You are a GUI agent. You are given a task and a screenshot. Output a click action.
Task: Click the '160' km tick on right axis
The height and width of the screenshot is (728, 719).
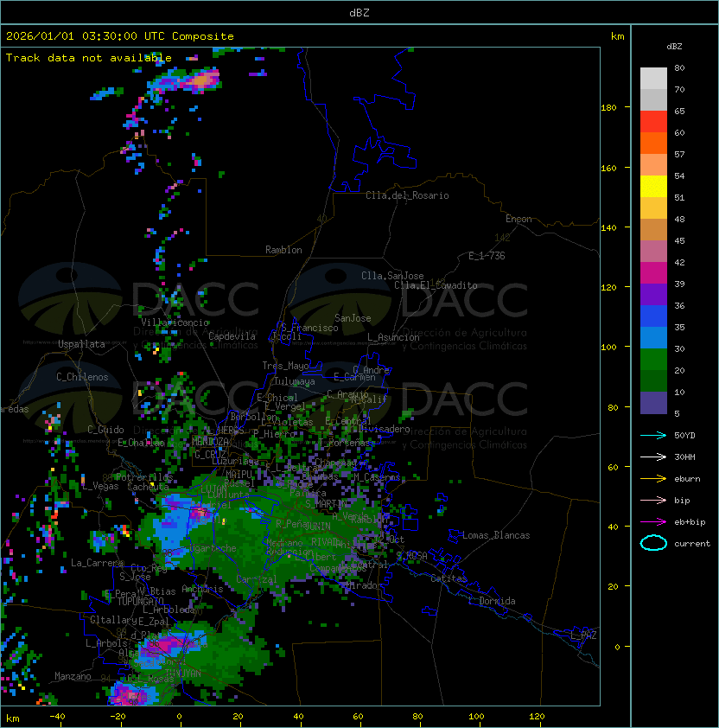pos(608,168)
